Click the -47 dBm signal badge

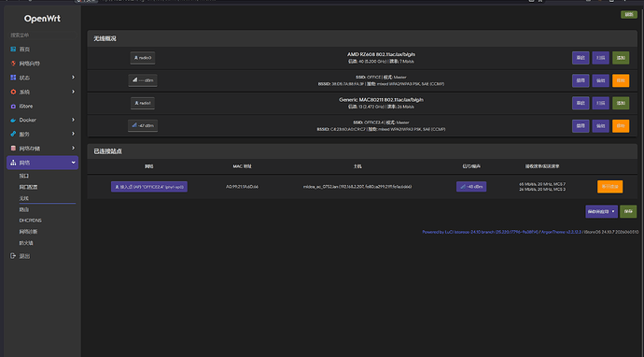(143, 125)
